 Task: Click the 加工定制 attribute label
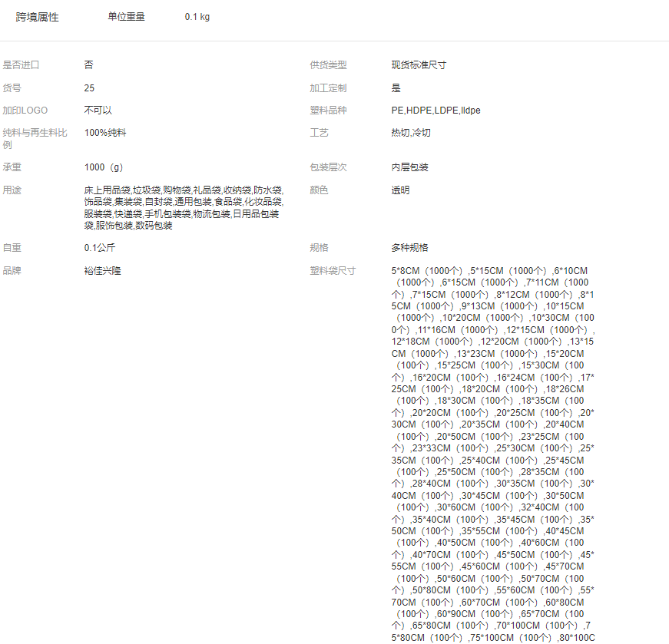pyautogui.click(x=328, y=88)
